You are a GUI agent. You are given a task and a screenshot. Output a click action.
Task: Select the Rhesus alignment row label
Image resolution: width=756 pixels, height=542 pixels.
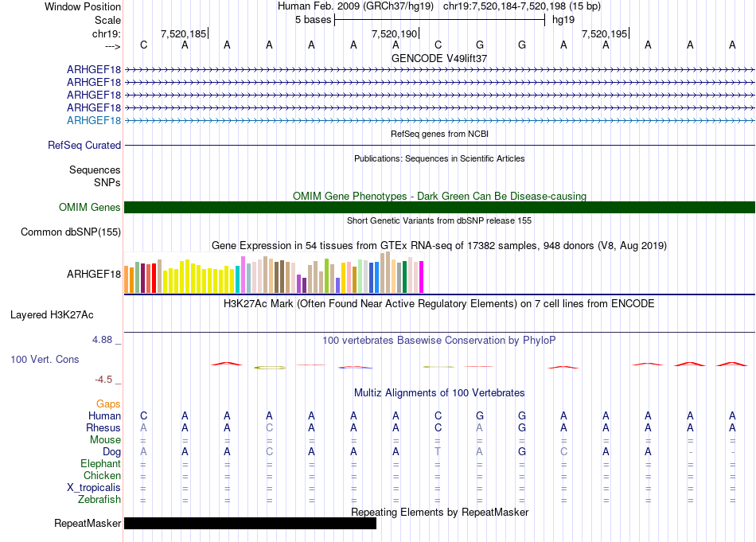click(x=103, y=427)
